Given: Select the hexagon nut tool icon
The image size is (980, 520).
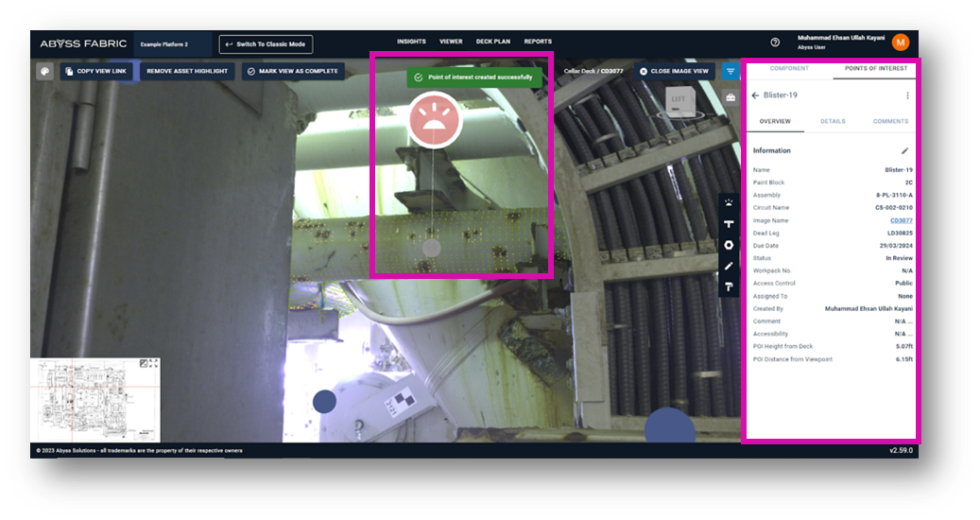Looking at the screenshot, I should [x=729, y=245].
